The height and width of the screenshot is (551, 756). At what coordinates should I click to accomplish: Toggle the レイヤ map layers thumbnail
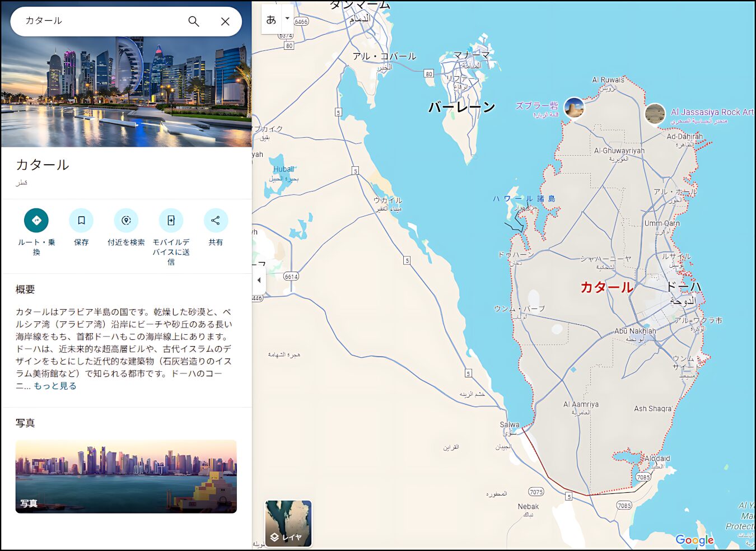point(288,524)
